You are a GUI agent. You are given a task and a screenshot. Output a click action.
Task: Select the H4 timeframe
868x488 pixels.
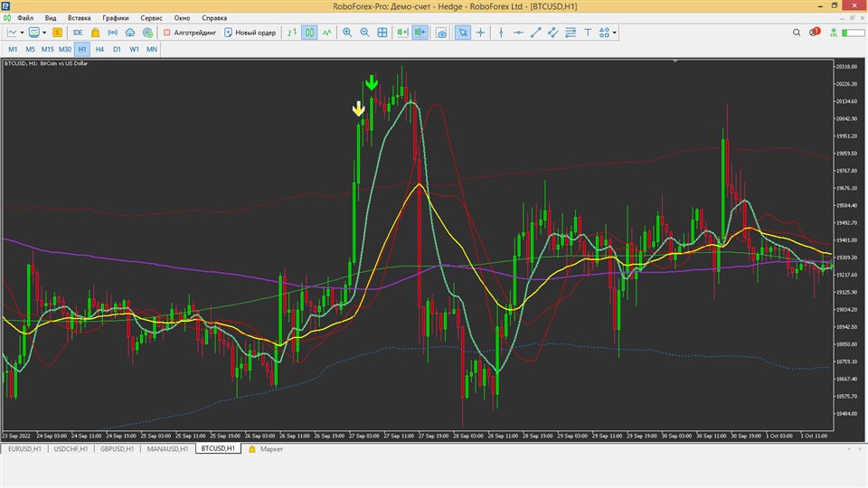(99, 49)
